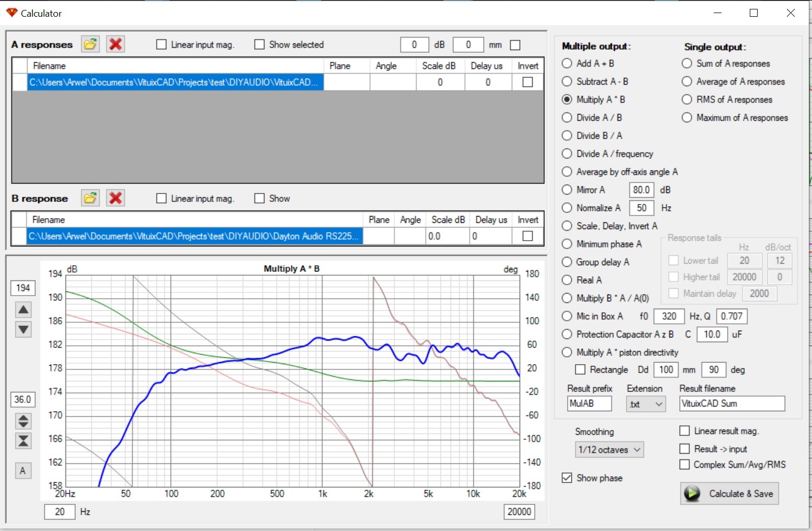Click up arrow below 194 box

tap(24, 310)
